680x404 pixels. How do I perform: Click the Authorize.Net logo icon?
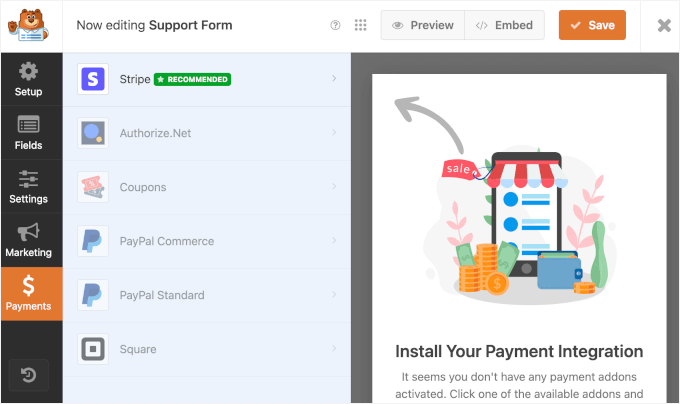point(93,133)
